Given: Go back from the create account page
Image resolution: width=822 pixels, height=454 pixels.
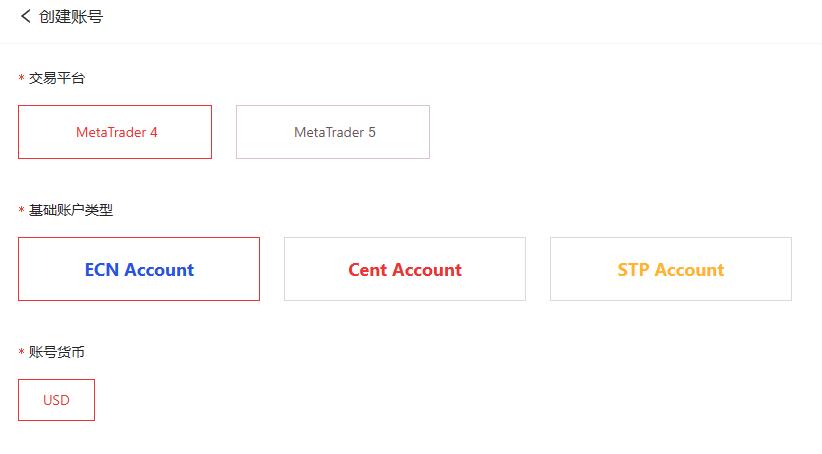Looking at the screenshot, I should 26,17.
